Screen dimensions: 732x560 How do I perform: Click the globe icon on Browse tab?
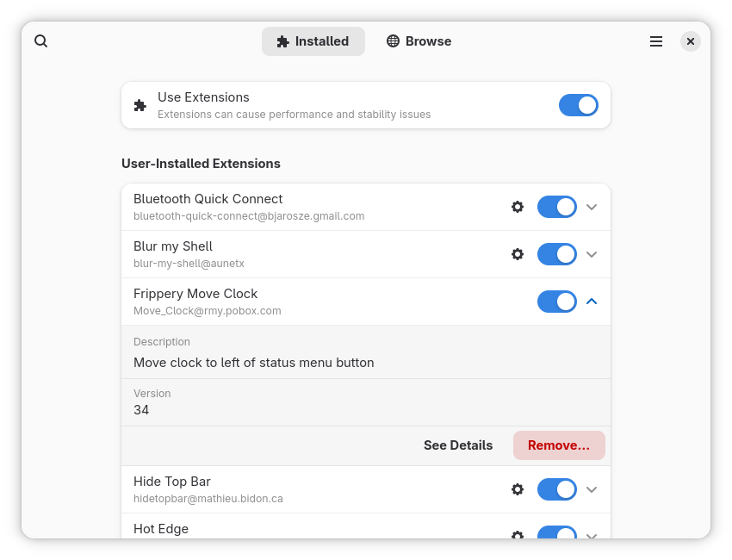(x=394, y=40)
